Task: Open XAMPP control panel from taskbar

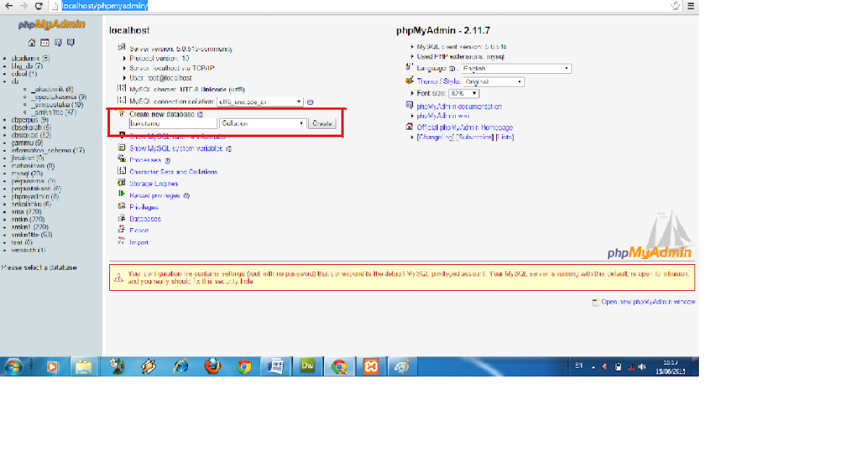Action: pyautogui.click(x=370, y=366)
